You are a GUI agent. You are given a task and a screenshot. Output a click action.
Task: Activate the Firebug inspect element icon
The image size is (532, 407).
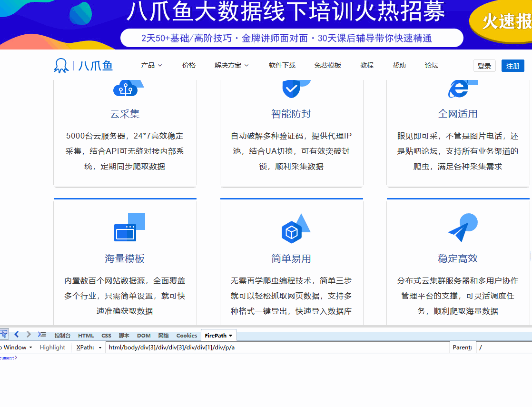[x=4, y=334]
